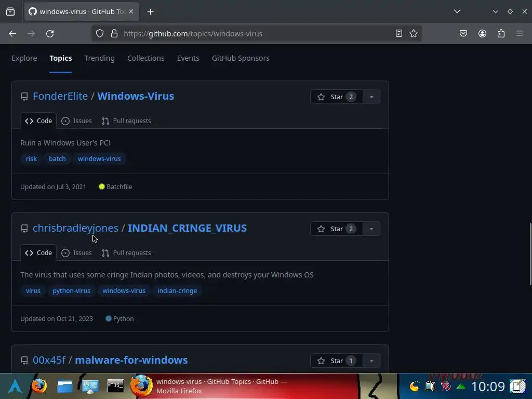Click the repository icon beside FonderElite
The width and height of the screenshot is (532, 399).
[24, 97]
